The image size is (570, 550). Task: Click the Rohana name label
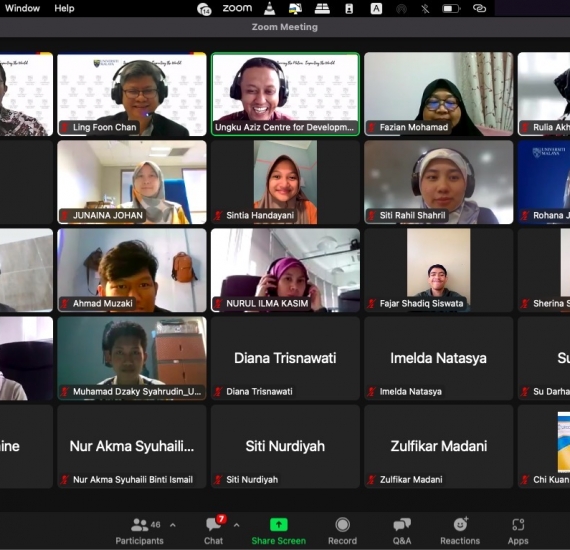point(551,215)
